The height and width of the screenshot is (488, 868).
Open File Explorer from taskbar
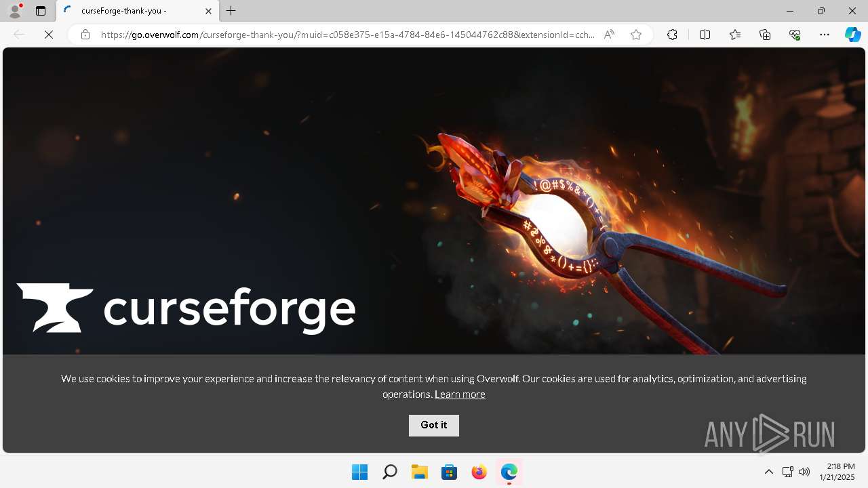(x=419, y=472)
